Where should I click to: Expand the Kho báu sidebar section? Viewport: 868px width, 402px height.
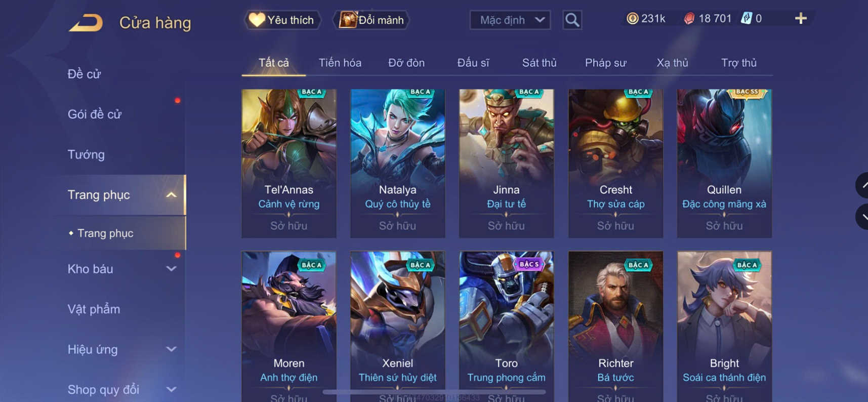tap(172, 269)
